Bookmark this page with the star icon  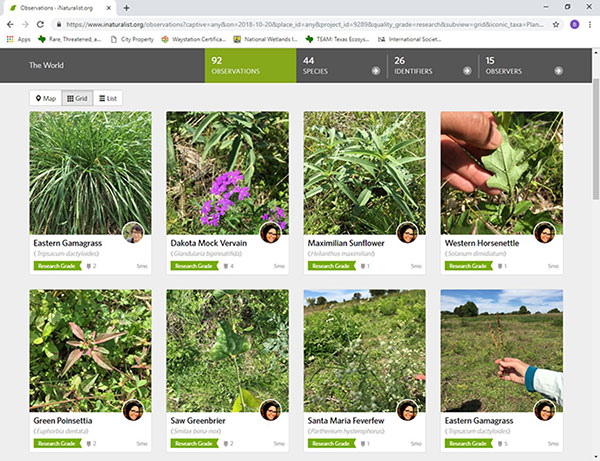coord(556,24)
